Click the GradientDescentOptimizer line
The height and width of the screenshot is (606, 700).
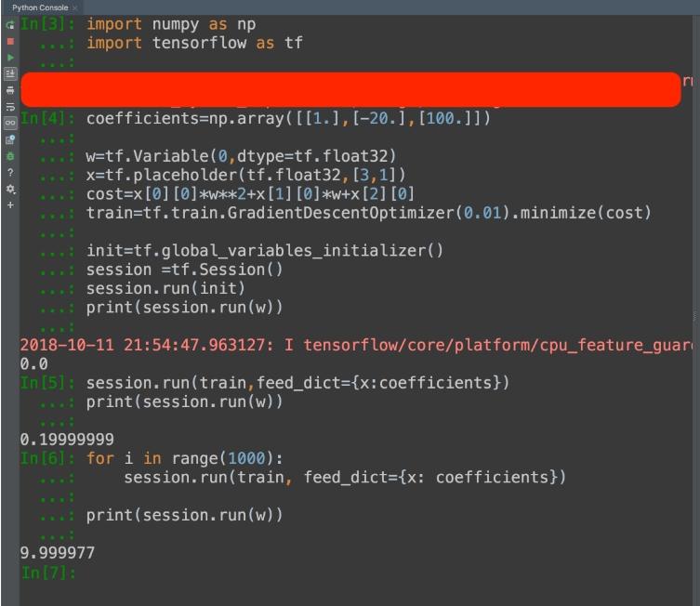point(369,213)
